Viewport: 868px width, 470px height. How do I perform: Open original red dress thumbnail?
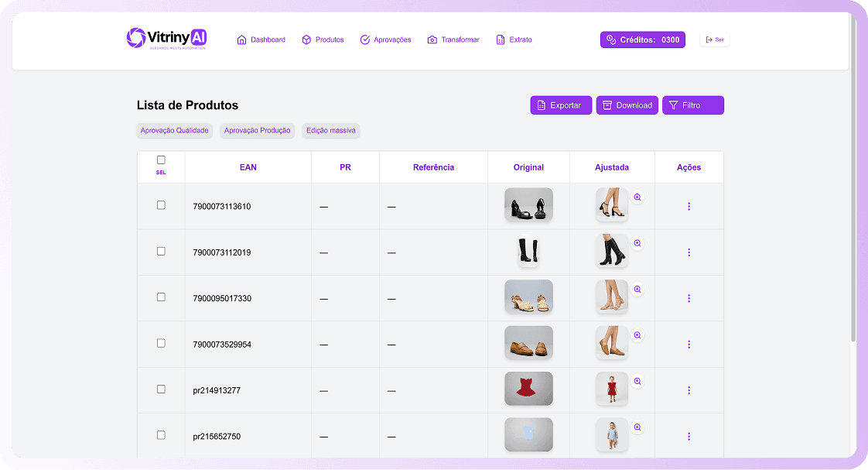[x=528, y=389]
